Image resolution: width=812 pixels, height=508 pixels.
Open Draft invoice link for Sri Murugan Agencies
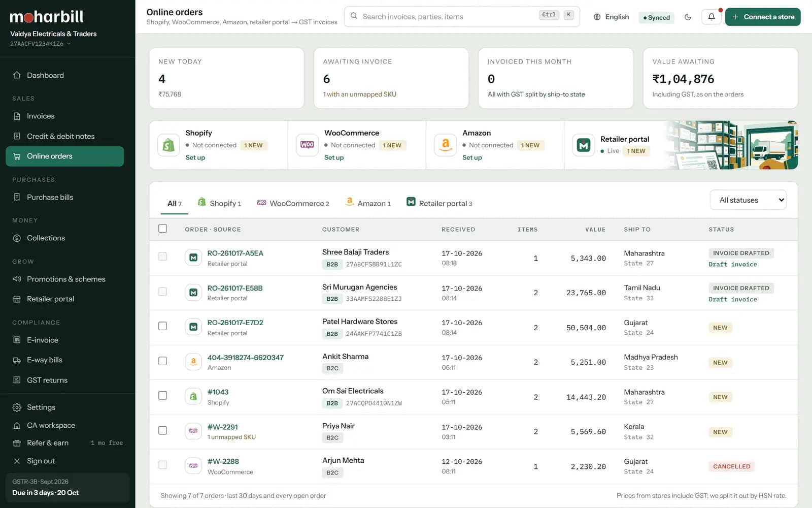tap(733, 299)
